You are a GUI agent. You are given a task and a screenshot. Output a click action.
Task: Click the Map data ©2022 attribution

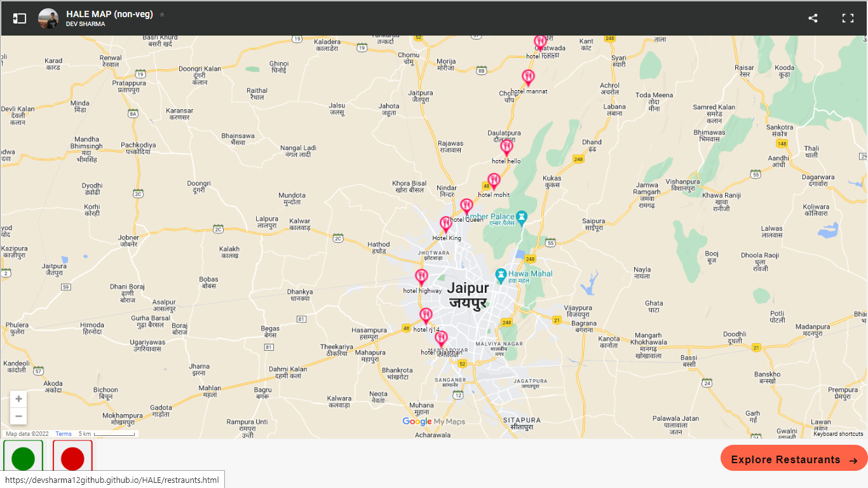click(x=27, y=434)
